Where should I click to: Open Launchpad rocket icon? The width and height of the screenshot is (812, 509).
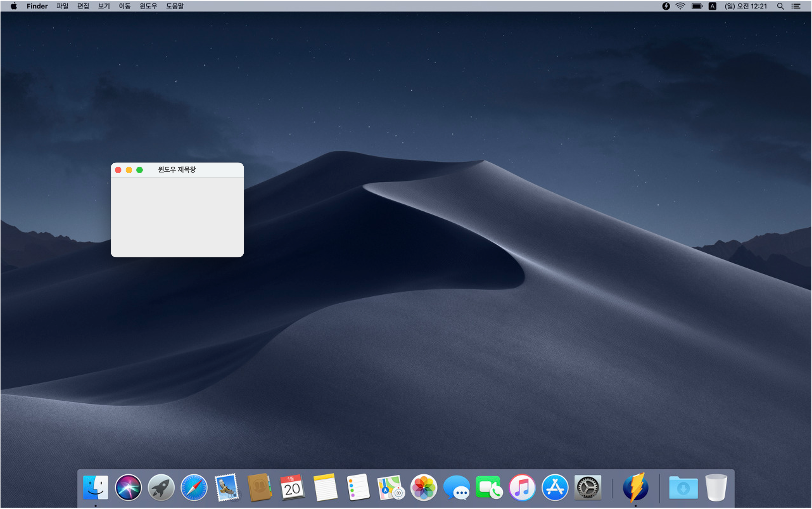pyautogui.click(x=161, y=488)
